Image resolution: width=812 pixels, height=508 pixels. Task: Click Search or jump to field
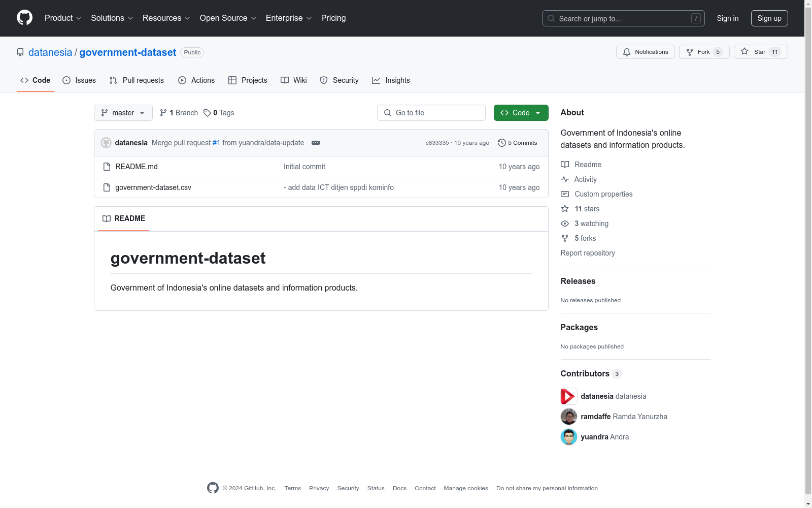tap(624, 18)
